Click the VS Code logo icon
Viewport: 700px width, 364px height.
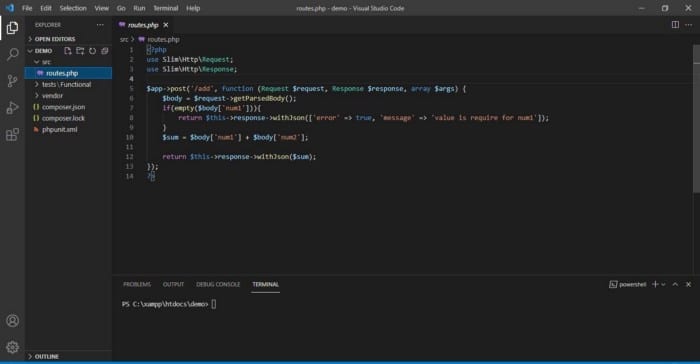coord(9,8)
